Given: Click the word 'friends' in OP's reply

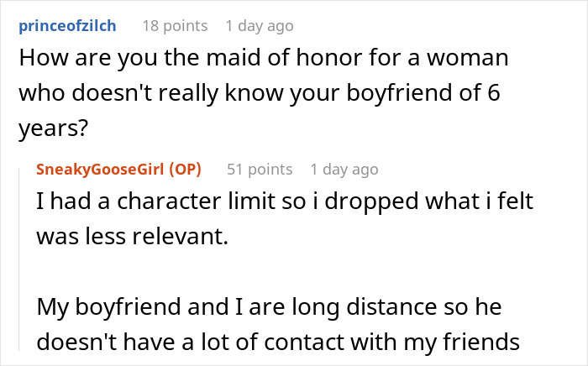Looking at the screenshot, I should (481, 342).
